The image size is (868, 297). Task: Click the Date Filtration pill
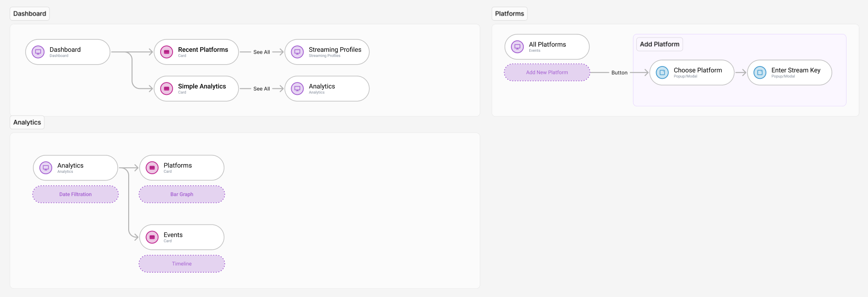pyautogui.click(x=76, y=194)
